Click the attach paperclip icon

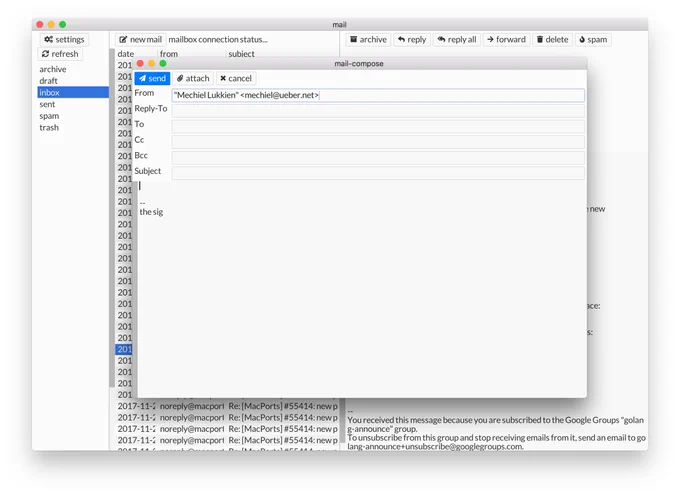pos(180,78)
